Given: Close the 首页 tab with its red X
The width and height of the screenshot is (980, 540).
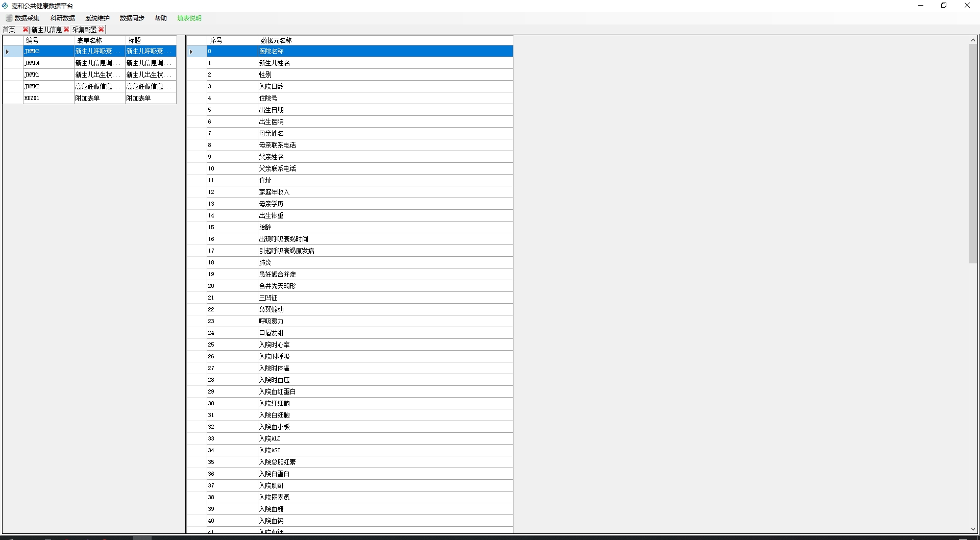Looking at the screenshot, I should point(26,30).
